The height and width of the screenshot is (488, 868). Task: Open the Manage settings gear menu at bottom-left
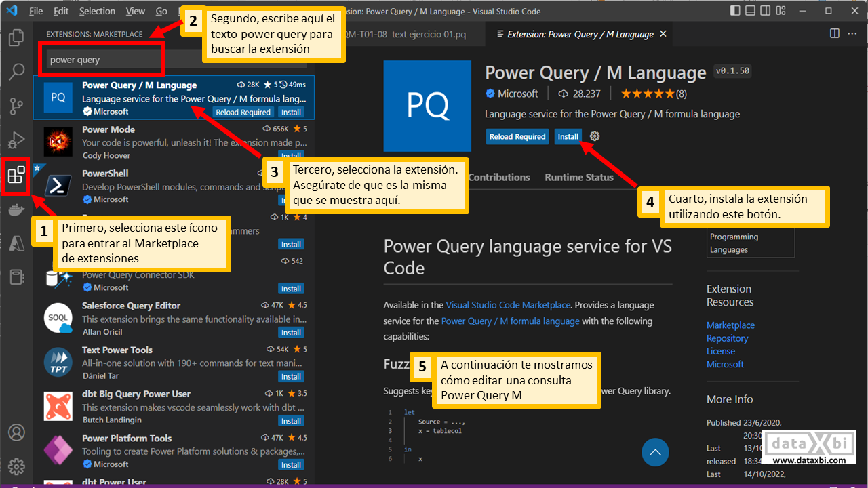pos(16,466)
